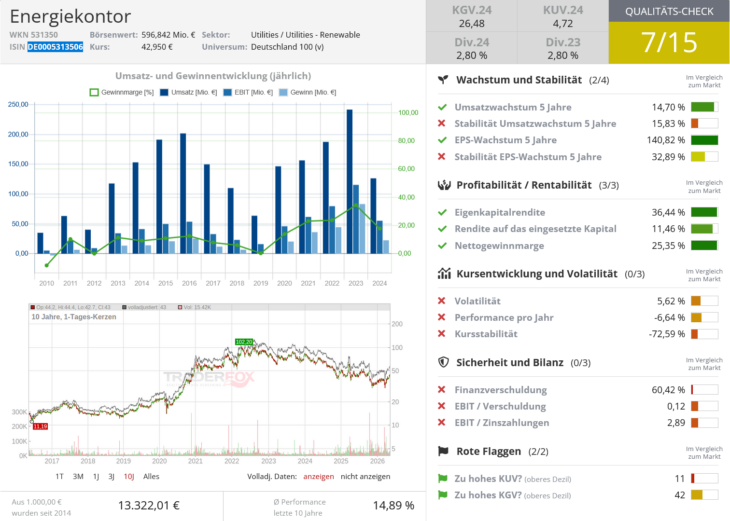Click the plant icon beside Wachstum und Stabilität
Image resolution: width=730 pixels, height=521 pixels.
point(443,80)
